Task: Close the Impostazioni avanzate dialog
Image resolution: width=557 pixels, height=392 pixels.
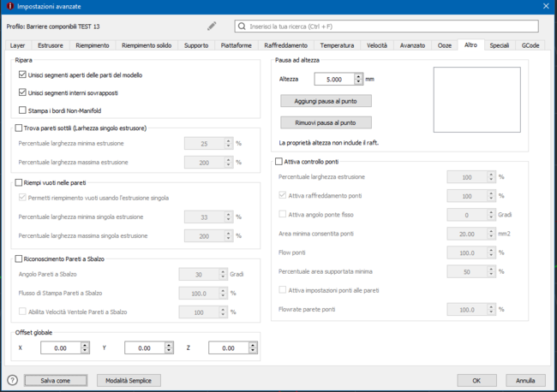Action: click(x=546, y=6)
